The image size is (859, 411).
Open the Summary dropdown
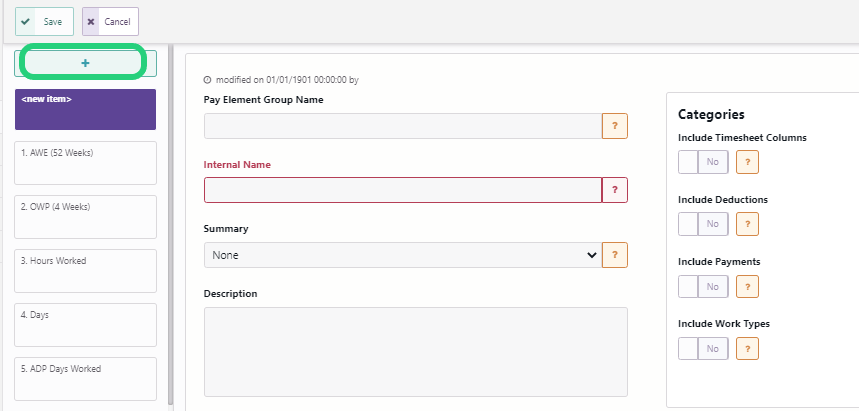tap(403, 255)
